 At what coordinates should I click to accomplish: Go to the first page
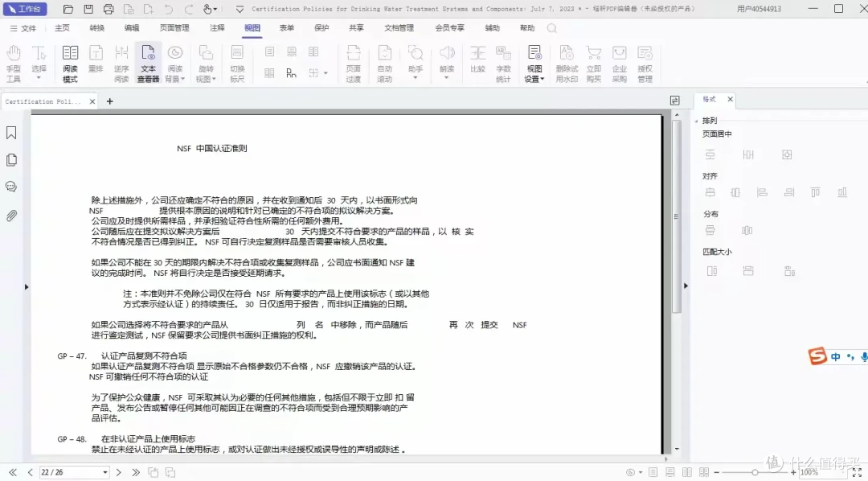click(x=12, y=473)
